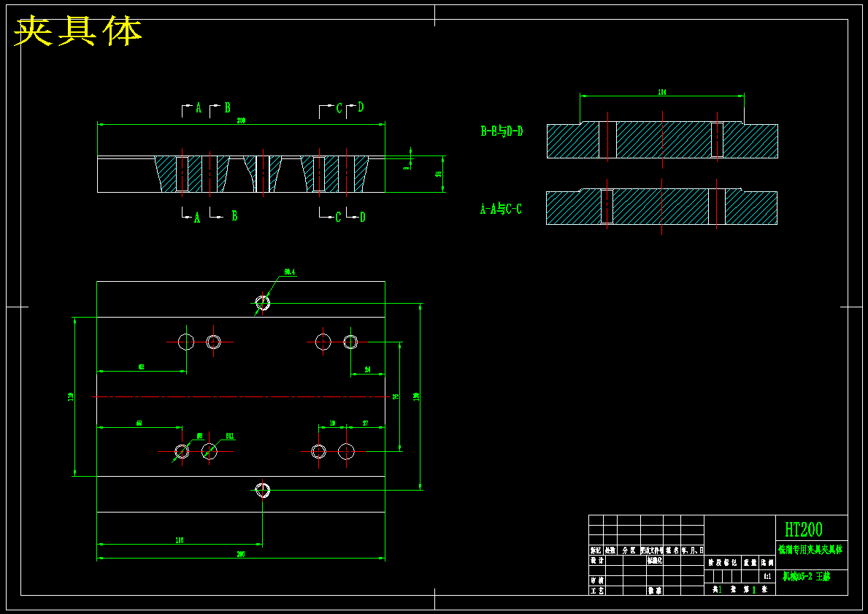Select the B-B与D-D section label
Screen dimensions: 868x614
(502, 131)
